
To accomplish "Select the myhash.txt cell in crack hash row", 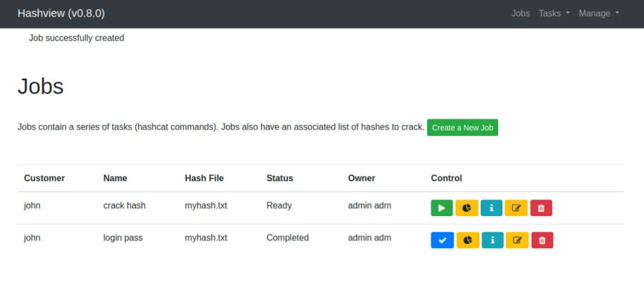I will coord(206,205).
